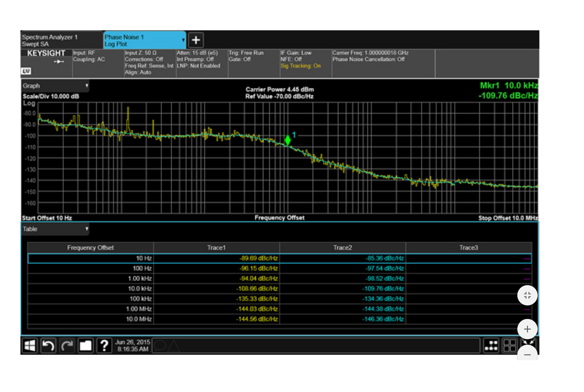Click Scale/Div 10.000 dB label
The width and height of the screenshot is (584, 392).
click(x=51, y=97)
